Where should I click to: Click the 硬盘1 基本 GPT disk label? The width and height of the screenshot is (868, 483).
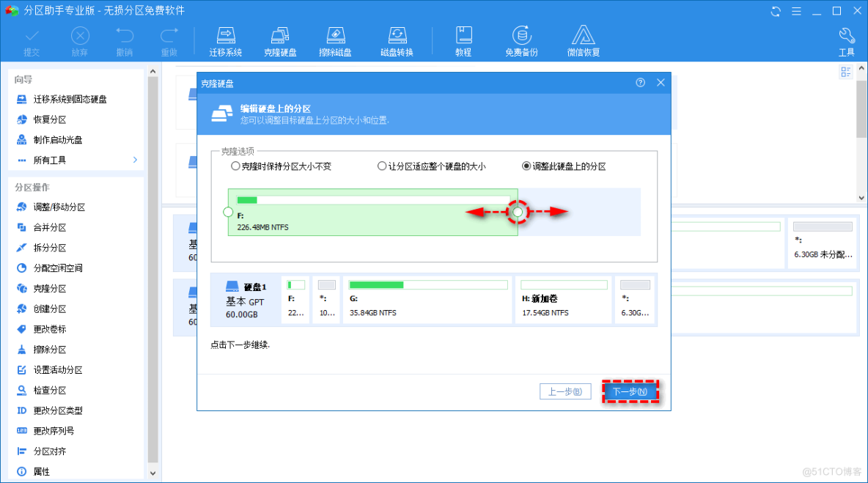pos(246,300)
